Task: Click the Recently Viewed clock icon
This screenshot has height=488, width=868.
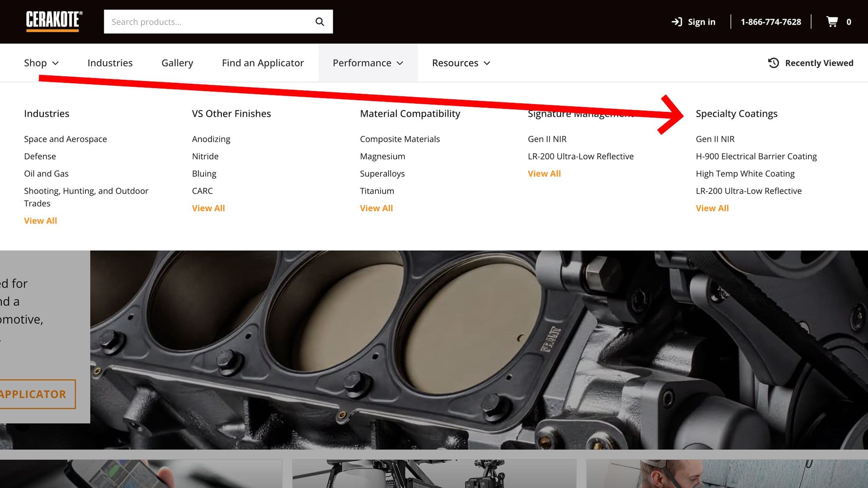Action: pyautogui.click(x=773, y=63)
